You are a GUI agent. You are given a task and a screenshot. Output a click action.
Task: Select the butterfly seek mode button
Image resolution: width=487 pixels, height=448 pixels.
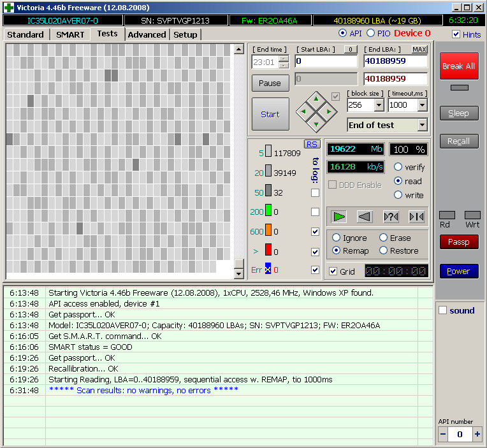pos(416,217)
